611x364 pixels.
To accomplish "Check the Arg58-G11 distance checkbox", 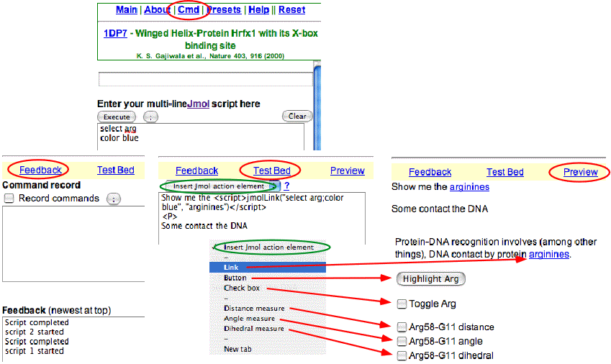I will 402,327.
